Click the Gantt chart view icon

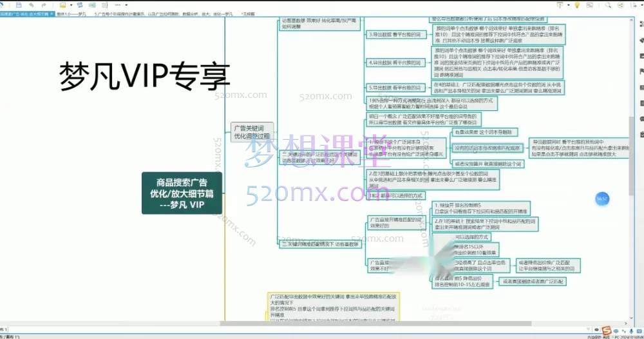tap(590, 5)
